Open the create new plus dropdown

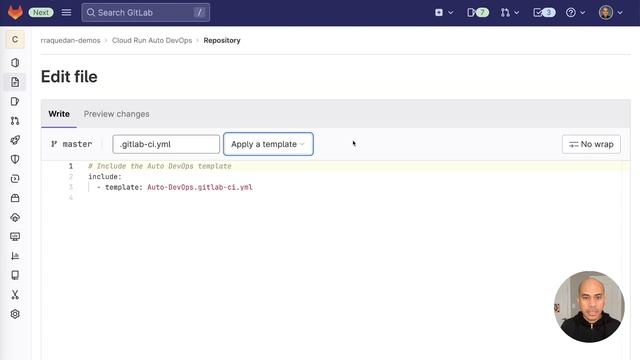click(x=444, y=13)
